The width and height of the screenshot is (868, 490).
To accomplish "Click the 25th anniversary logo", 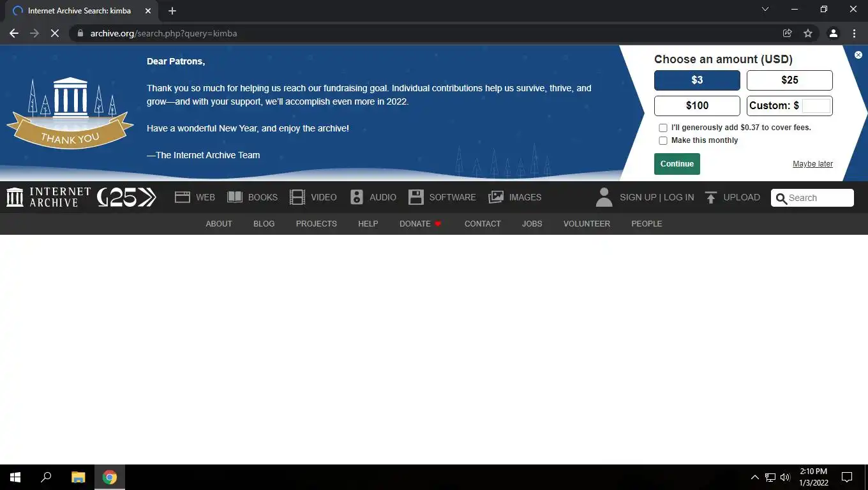I will 126,197.
